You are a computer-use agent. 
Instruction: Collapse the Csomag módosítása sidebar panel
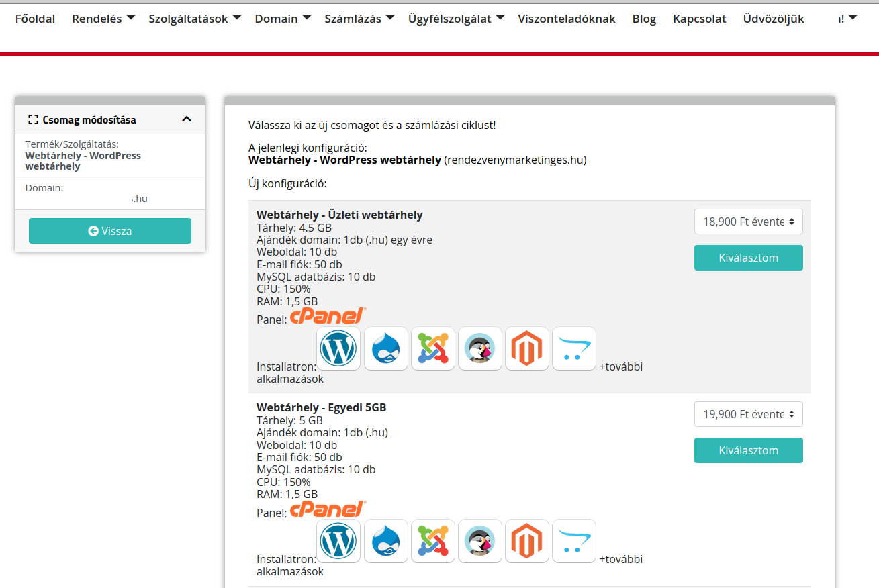click(x=187, y=119)
